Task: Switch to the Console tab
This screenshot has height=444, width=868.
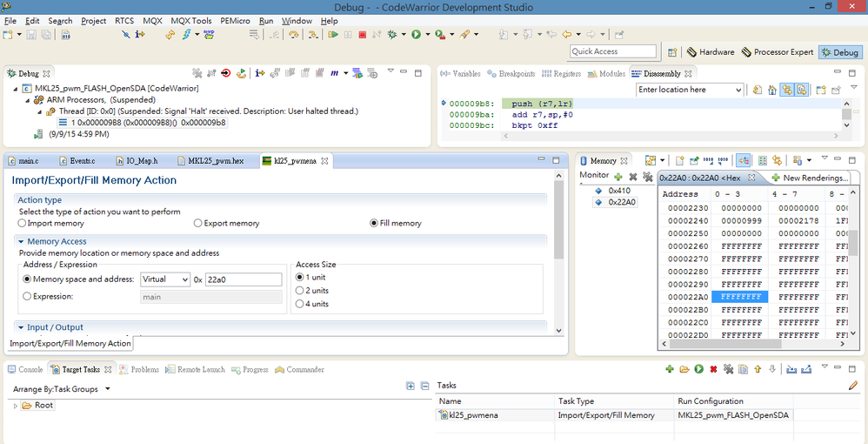Action: coord(25,370)
